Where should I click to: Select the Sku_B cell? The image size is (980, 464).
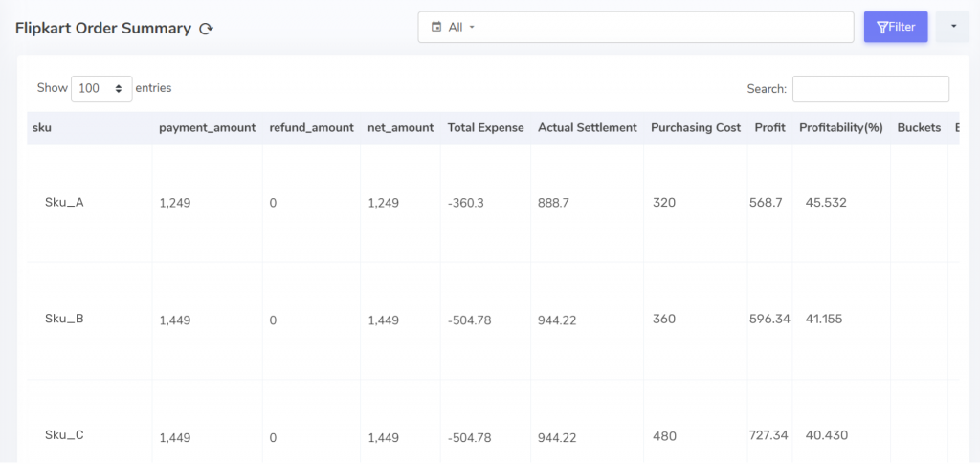(64, 319)
